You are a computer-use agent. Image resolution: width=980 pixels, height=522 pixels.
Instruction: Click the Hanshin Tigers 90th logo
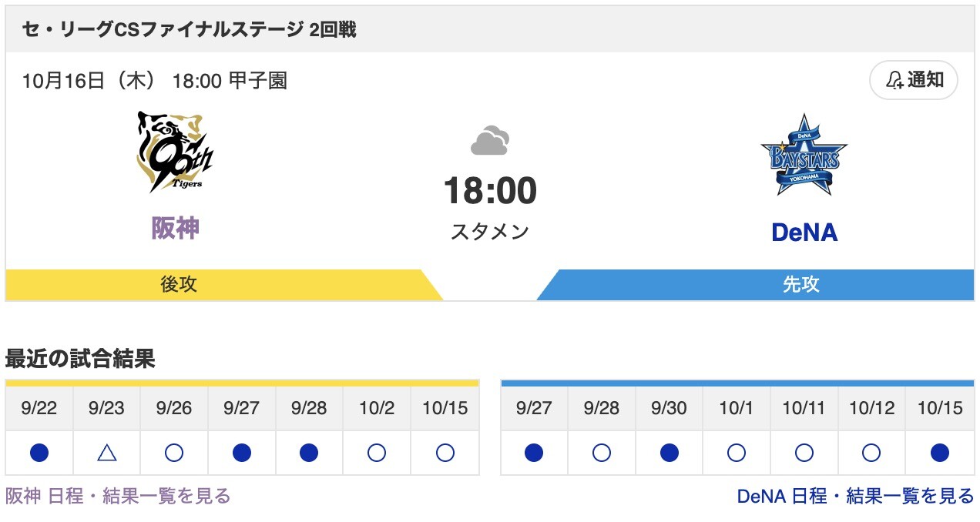click(x=175, y=152)
